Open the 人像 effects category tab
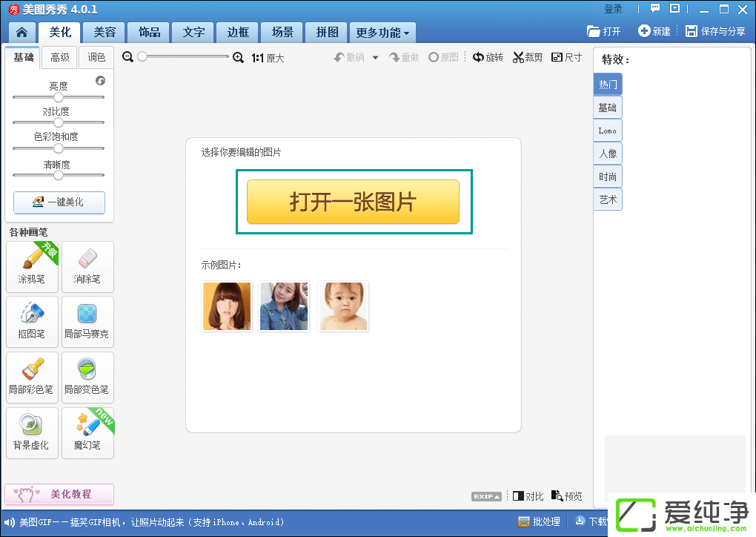 608,154
